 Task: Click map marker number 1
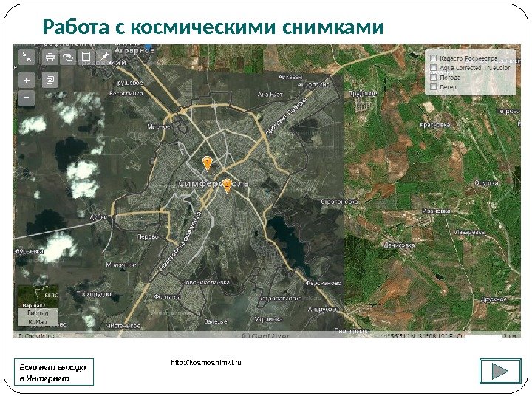pyautogui.click(x=207, y=163)
